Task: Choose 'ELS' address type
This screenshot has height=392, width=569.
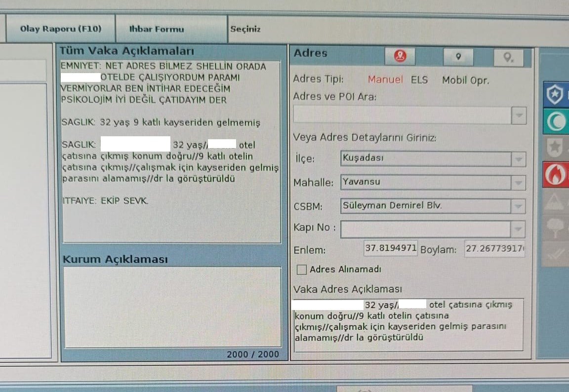Action: tap(419, 80)
